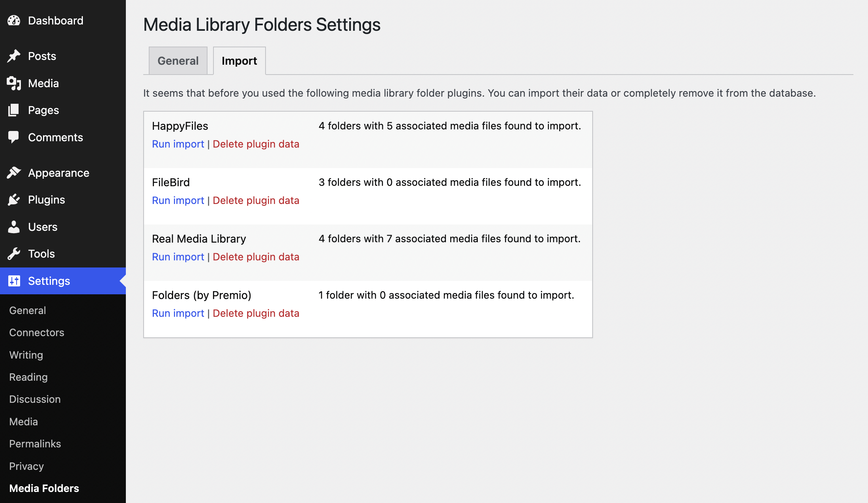868x503 pixels.
Task: Click the Users person icon
Action: tap(14, 227)
